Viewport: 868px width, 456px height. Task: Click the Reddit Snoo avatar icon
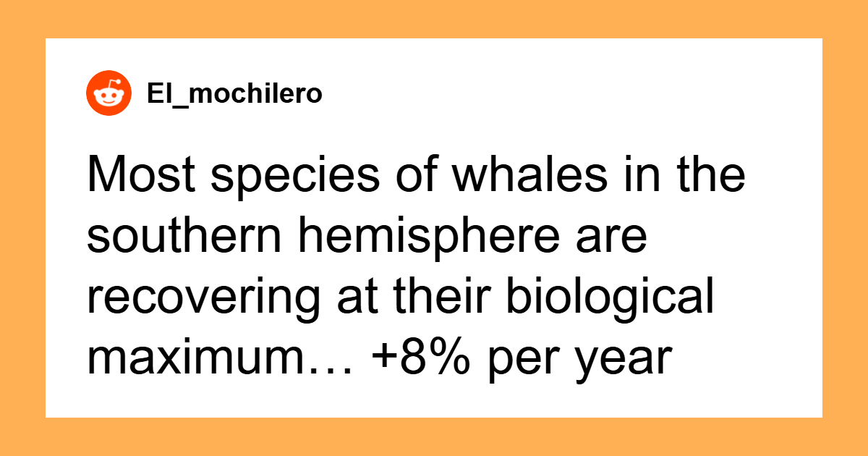click(109, 94)
